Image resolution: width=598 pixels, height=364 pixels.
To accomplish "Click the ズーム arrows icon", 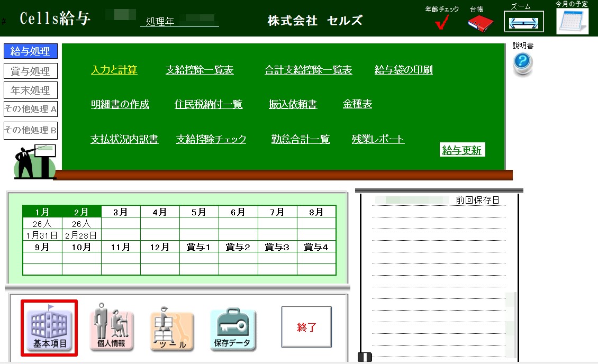I will (x=523, y=23).
